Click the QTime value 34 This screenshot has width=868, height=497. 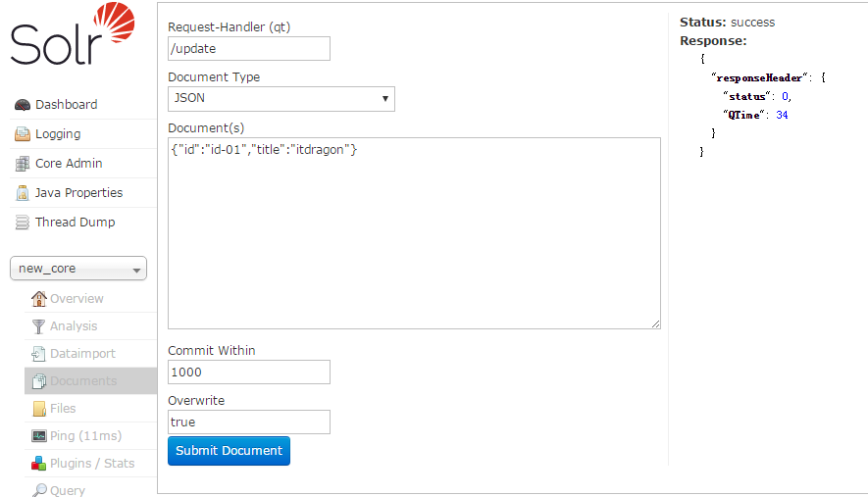[x=783, y=115]
